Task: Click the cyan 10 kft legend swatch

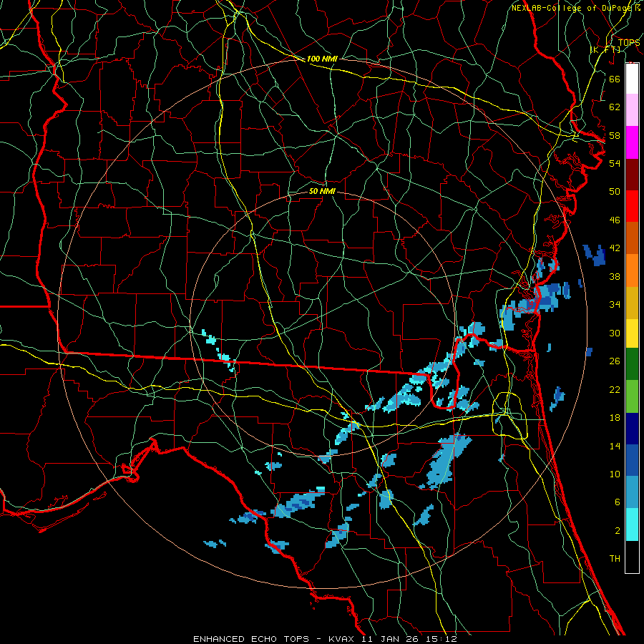Action: point(632,525)
